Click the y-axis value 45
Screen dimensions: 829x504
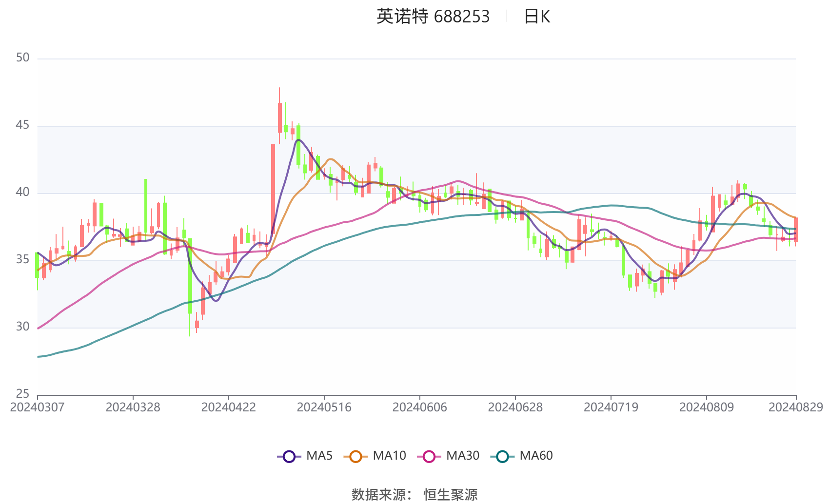click(x=22, y=125)
